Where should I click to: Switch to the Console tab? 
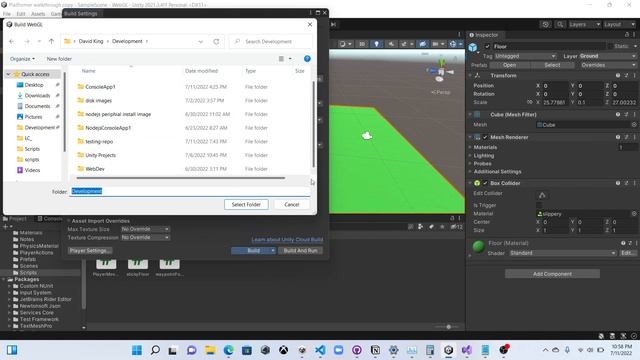click(49, 219)
